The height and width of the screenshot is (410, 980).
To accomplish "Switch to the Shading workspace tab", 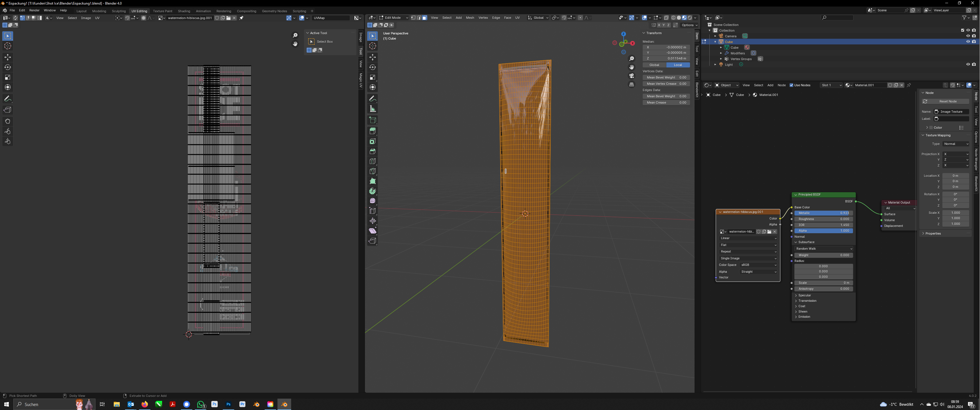I will [184, 11].
